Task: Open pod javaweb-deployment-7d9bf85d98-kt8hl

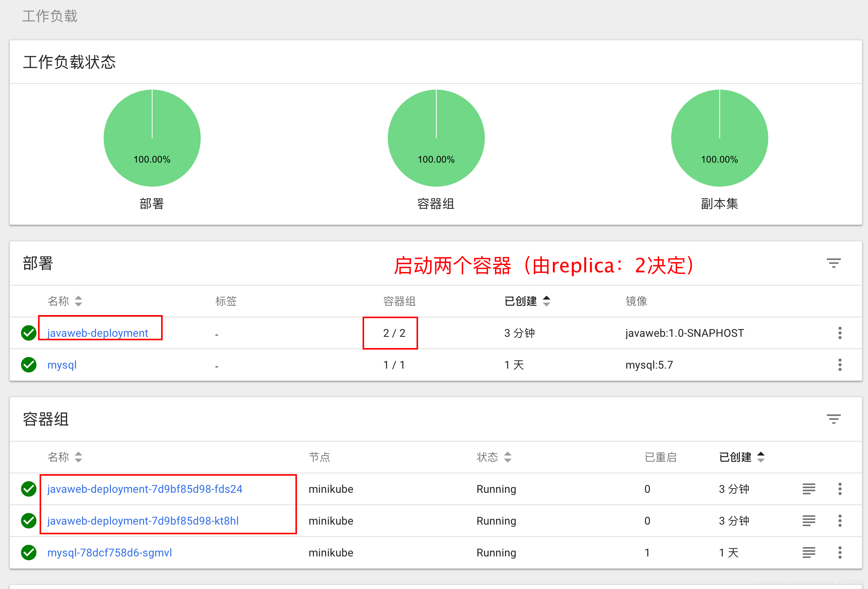Action: pos(143,521)
